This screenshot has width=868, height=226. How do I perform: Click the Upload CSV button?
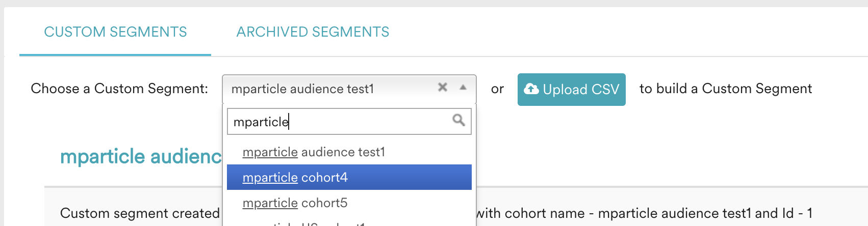point(572,90)
